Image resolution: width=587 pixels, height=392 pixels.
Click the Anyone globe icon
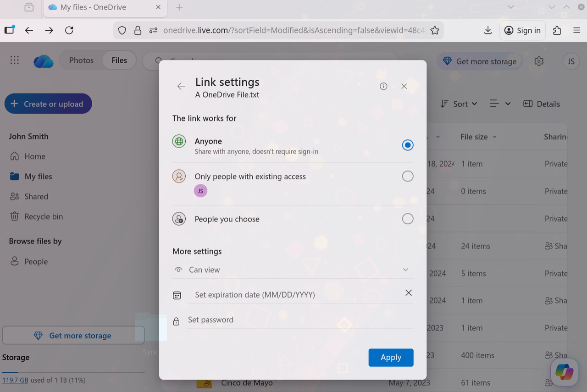click(x=178, y=141)
